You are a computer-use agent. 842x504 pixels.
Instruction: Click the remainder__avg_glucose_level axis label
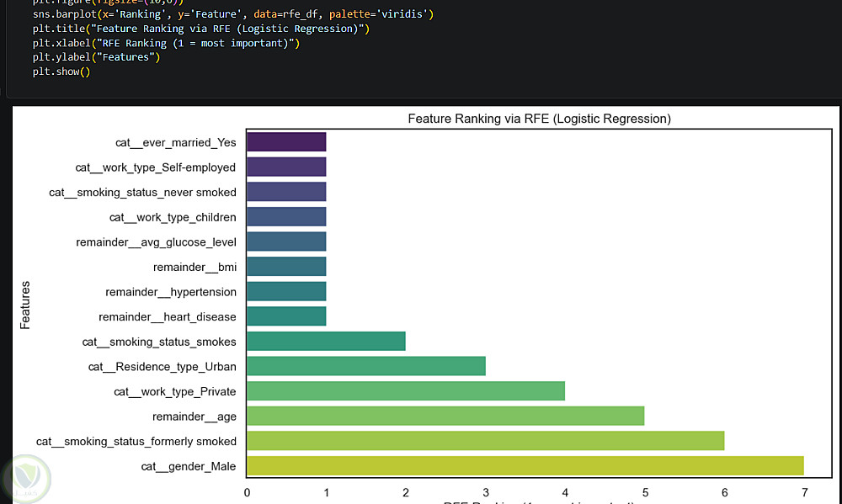tap(156, 242)
